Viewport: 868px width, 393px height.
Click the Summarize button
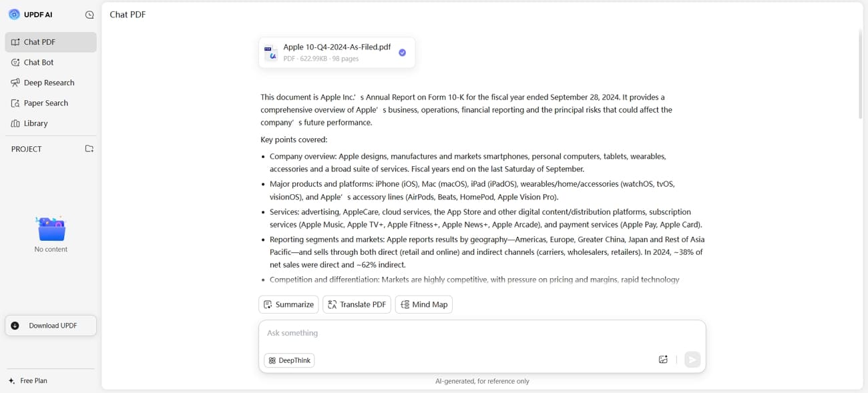[x=288, y=304]
